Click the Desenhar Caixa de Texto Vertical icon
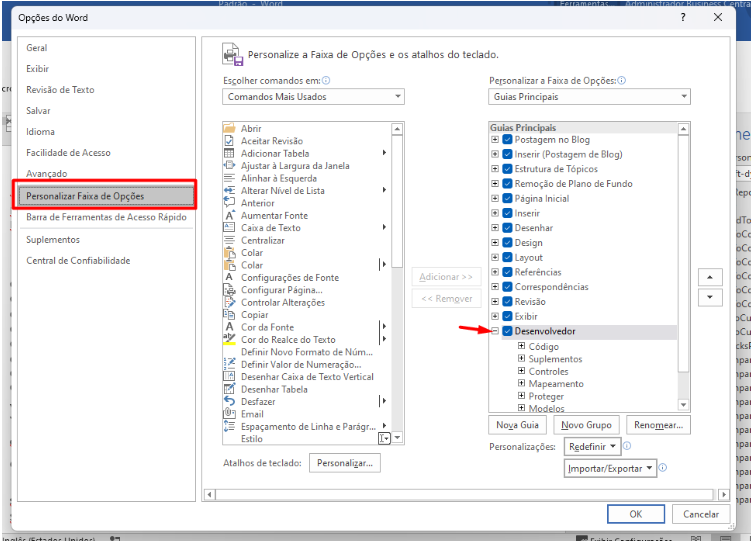Viewport: 756px width, 541px height. pos(230,377)
